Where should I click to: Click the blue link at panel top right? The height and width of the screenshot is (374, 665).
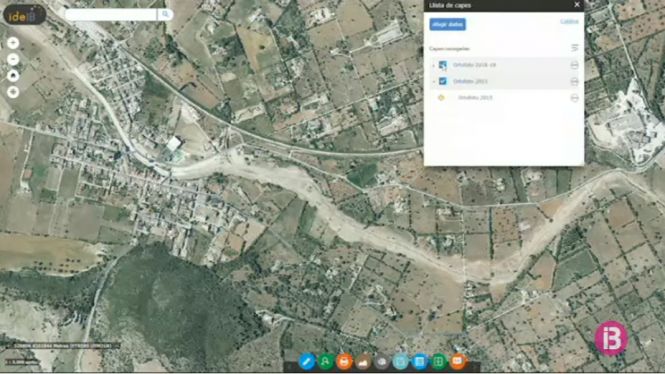coord(569,21)
